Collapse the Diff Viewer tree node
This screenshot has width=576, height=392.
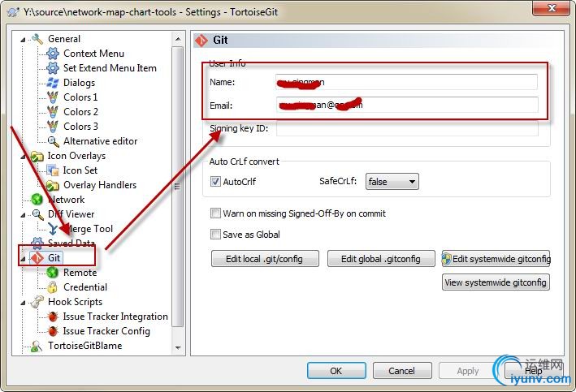click(x=23, y=215)
